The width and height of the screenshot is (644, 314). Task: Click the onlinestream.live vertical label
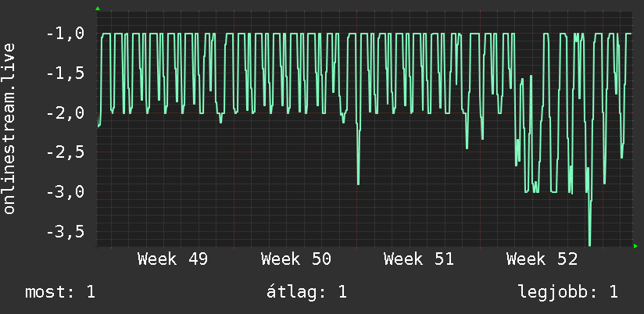pos(9,128)
